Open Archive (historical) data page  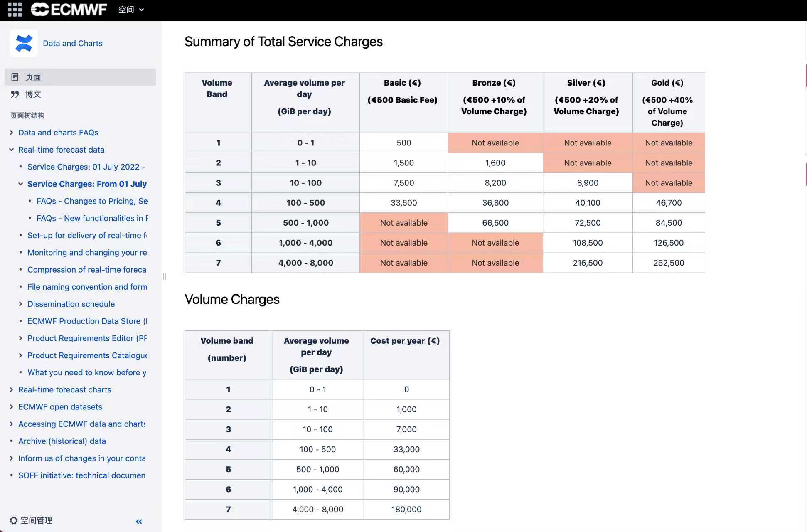click(62, 441)
